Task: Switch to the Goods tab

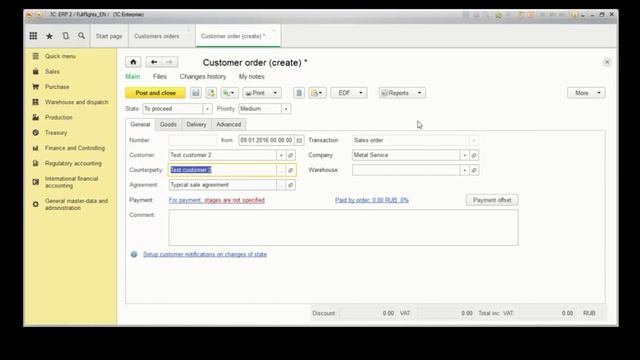Action: [x=168, y=124]
